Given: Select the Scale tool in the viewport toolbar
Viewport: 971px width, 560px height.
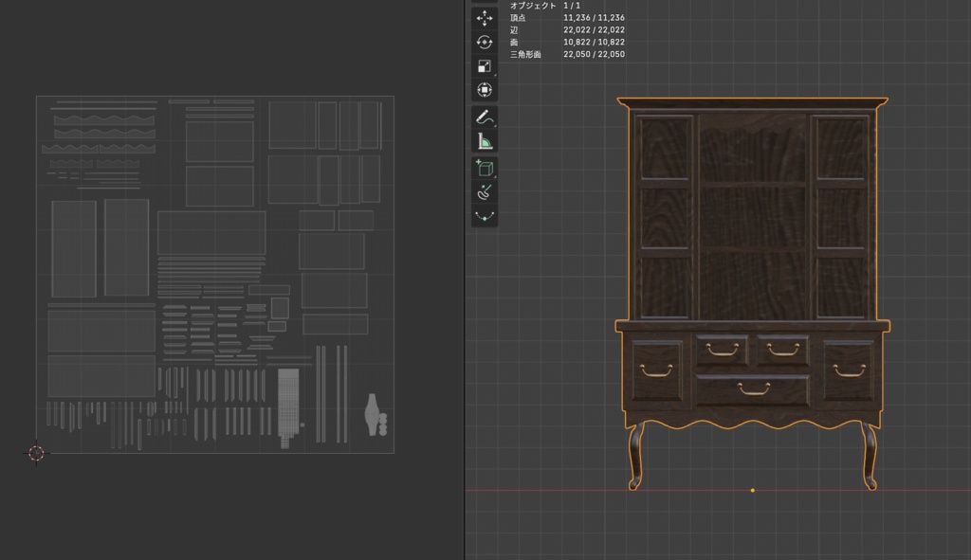Looking at the screenshot, I should point(485,66).
